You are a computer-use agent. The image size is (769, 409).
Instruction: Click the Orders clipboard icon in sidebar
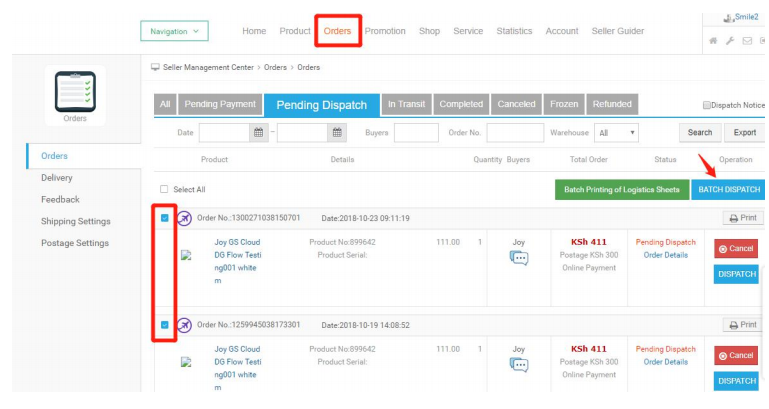75,91
